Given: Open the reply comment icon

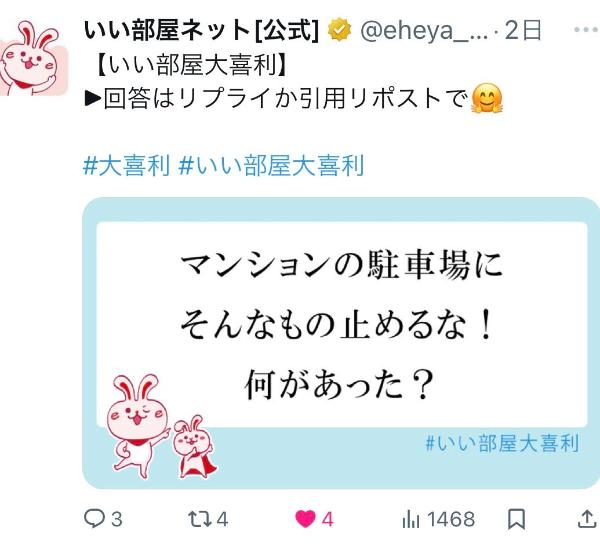Looking at the screenshot, I should (x=94, y=519).
